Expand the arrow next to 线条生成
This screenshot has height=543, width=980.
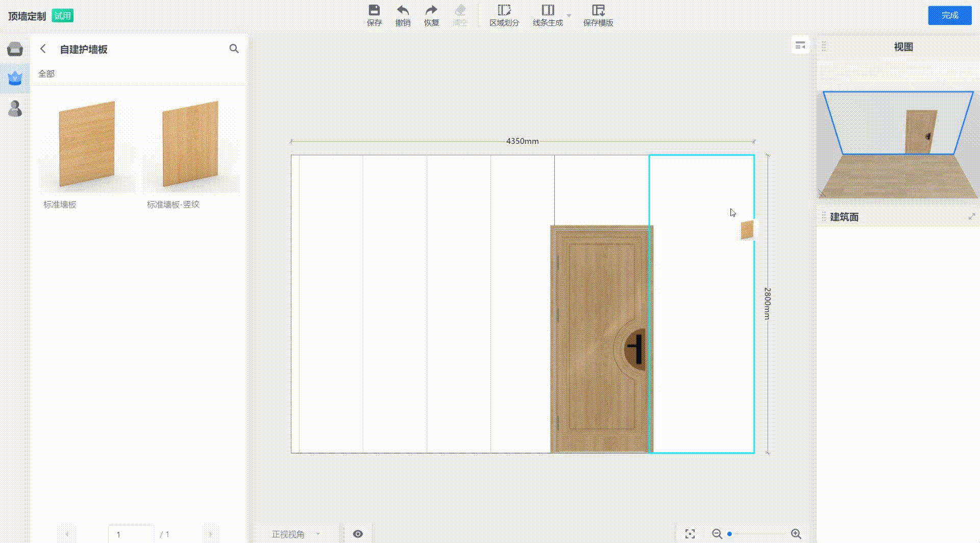(569, 16)
